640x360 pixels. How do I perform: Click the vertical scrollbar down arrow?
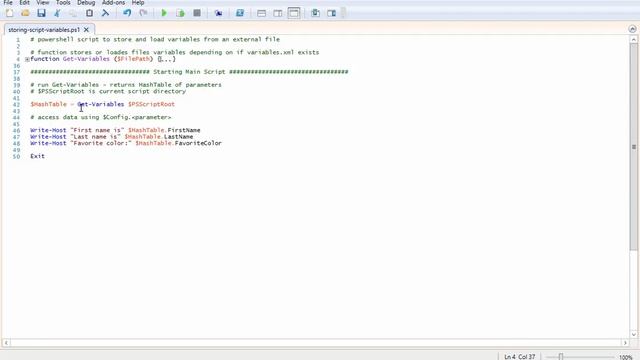(x=634, y=334)
